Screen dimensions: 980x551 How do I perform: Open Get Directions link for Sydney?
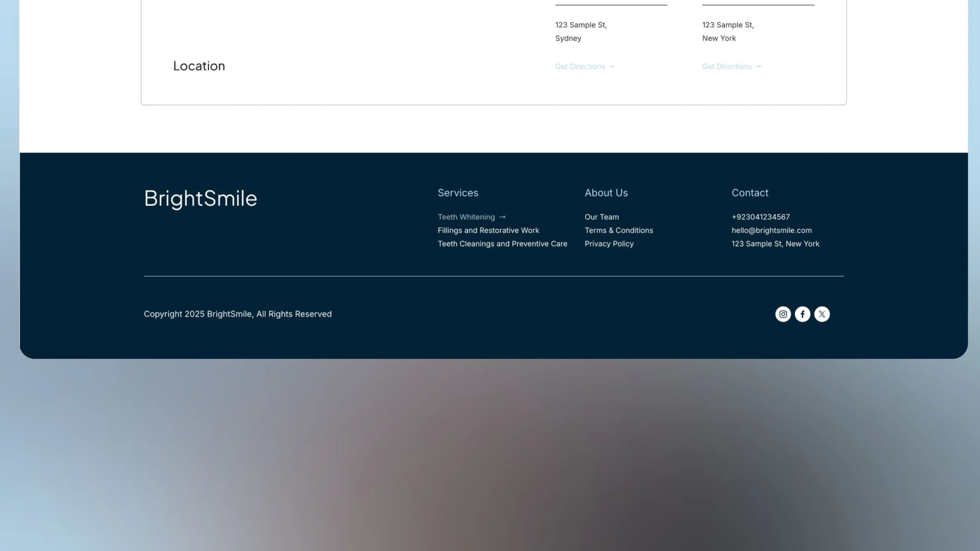point(580,66)
